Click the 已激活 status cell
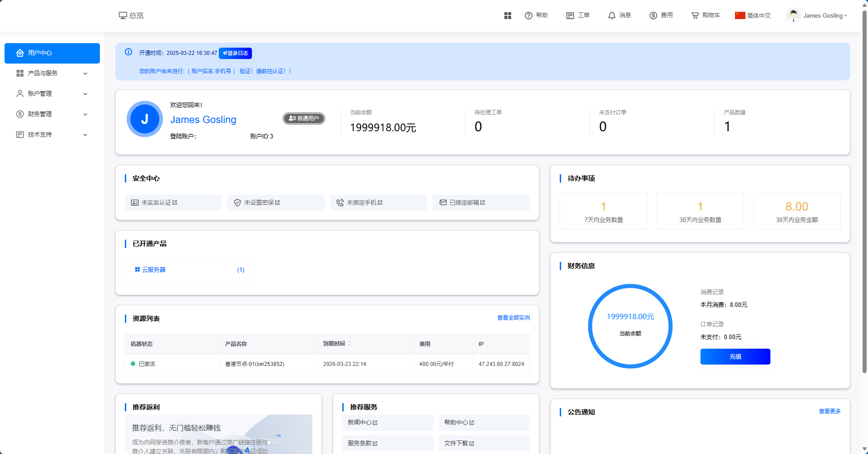Image resolution: width=868 pixels, height=454 pixels. [x=172, y=364]
